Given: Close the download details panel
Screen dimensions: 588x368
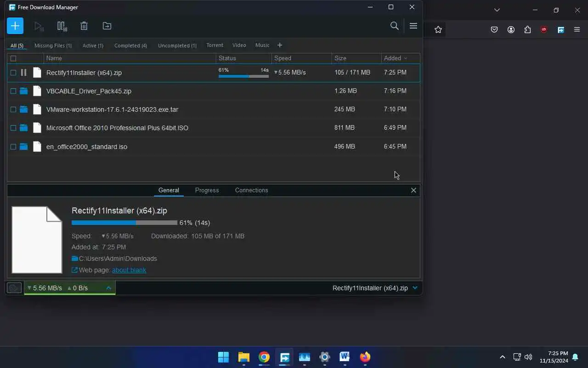Looking at the screenshot, I should coord(413,190).
